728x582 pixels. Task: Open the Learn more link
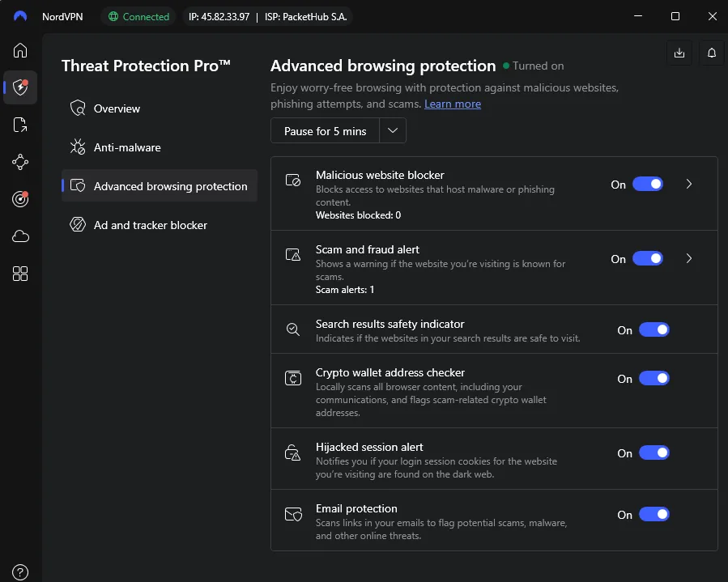pos(452,104)
